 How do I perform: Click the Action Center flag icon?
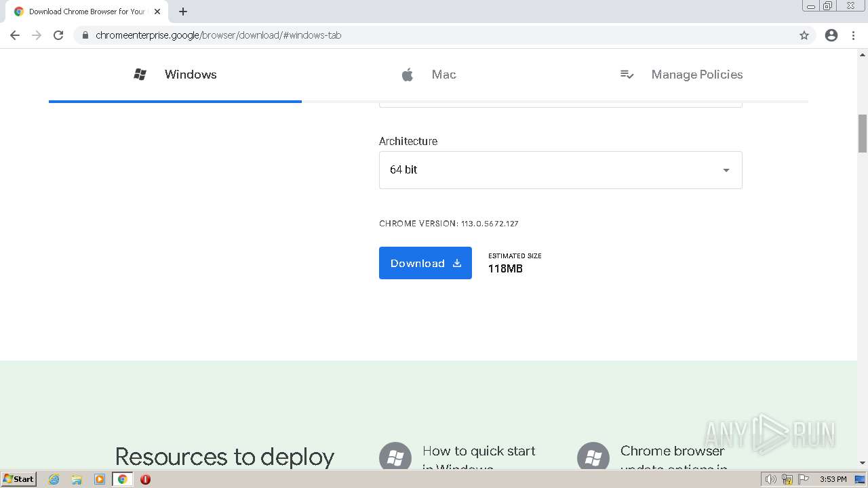click(804, 479)
